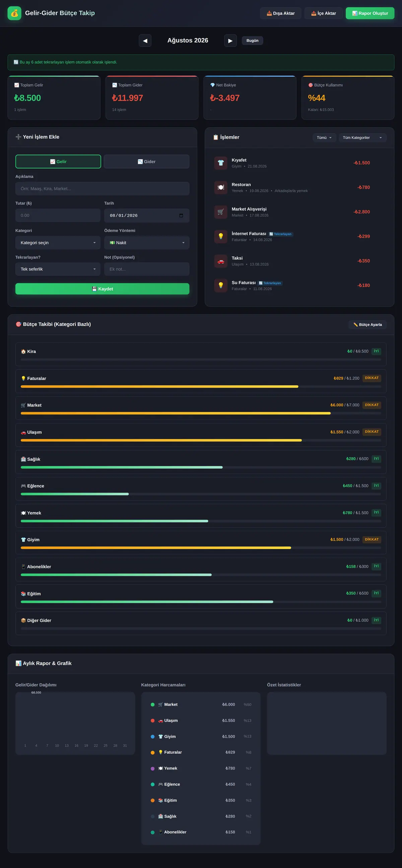
Task: Click the Eğitim legend dot
Action: tap(152, 800)
